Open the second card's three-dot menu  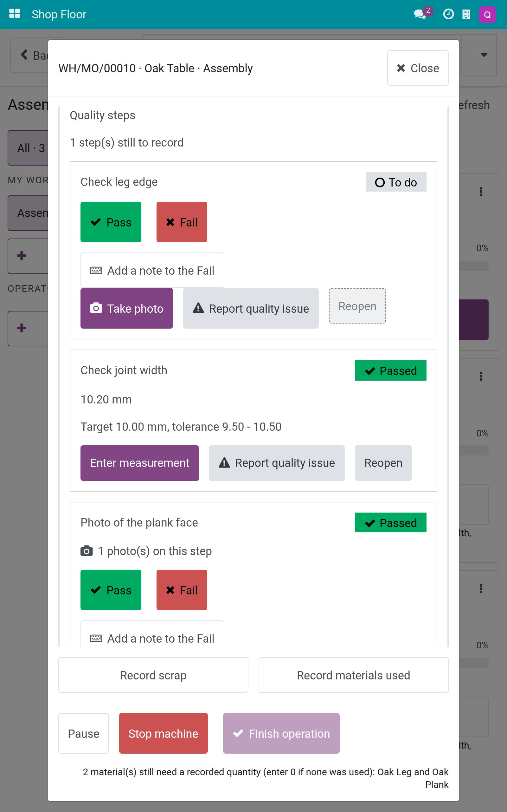[x=481, y=376]
